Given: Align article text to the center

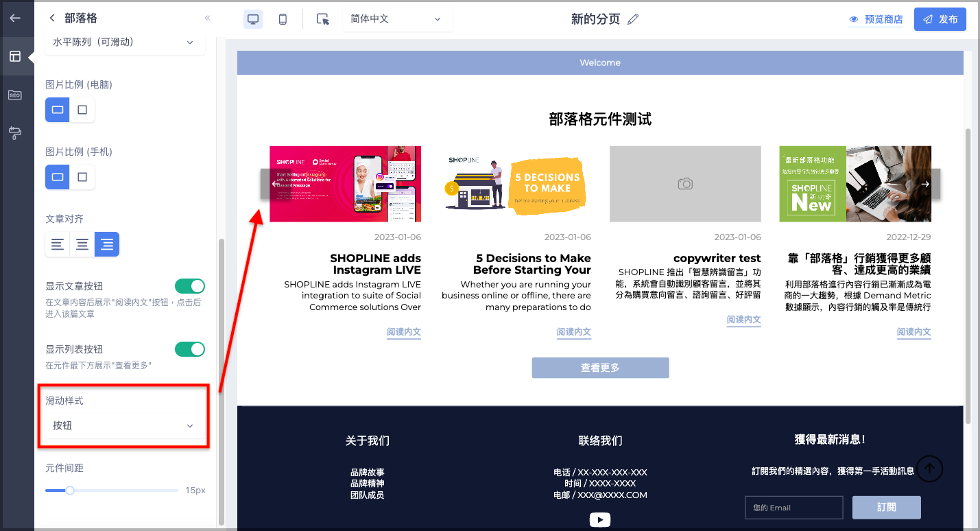Looking at the screenshot, I should [x=82, y=244].
